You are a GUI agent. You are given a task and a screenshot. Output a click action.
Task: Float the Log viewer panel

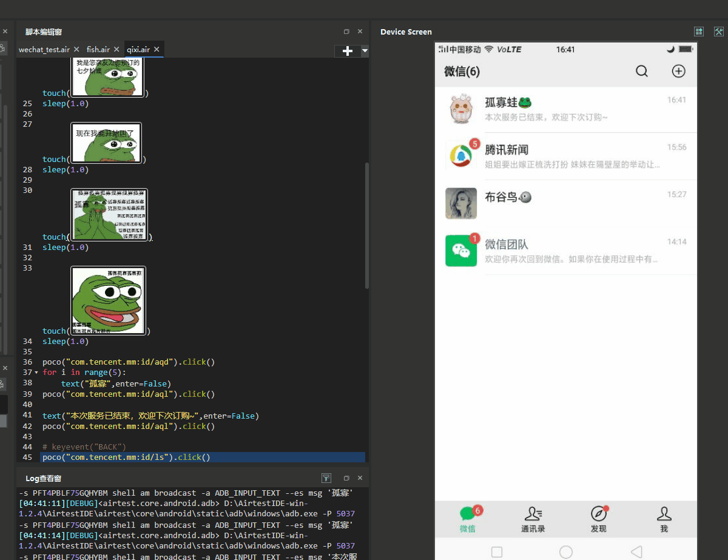[x=346, y=478]
